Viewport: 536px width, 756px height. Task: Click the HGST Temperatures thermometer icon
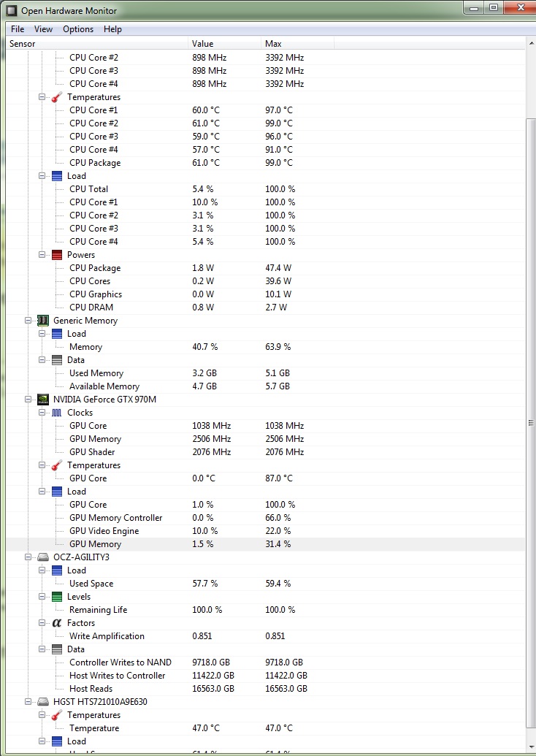[x=57, y=715]
